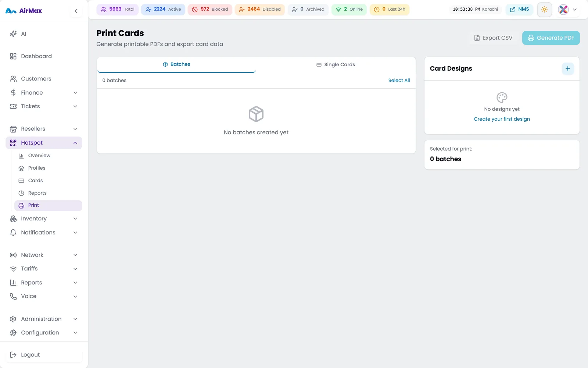
Task: Click the Hotspot QR code icon
Action: (13, 143)
